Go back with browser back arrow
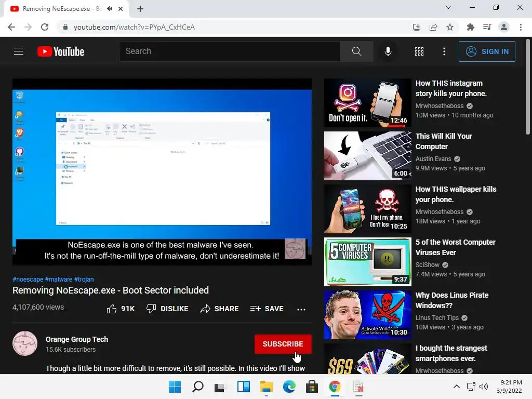The width and height of the screenshot is (532, 399). point(11,27)
